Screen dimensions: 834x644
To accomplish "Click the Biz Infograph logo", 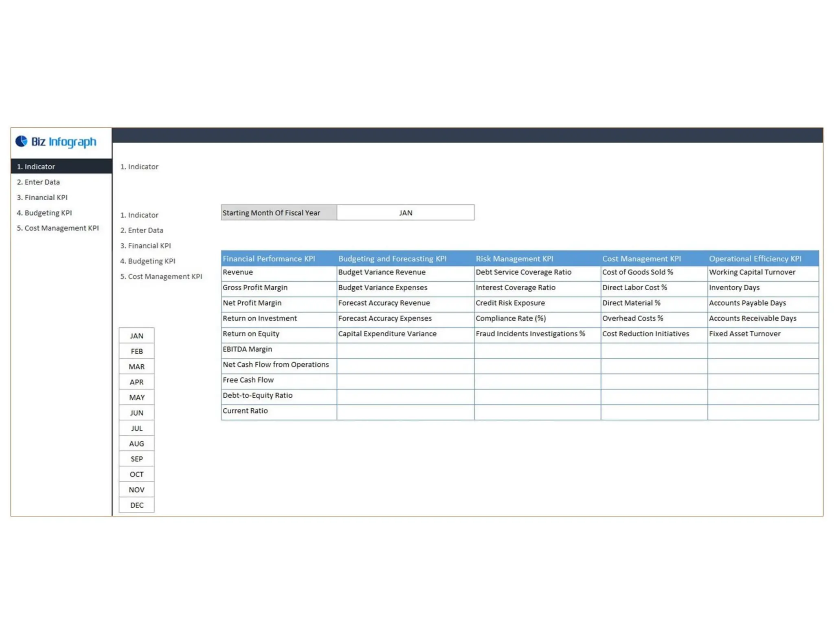I will pos(56,142).
